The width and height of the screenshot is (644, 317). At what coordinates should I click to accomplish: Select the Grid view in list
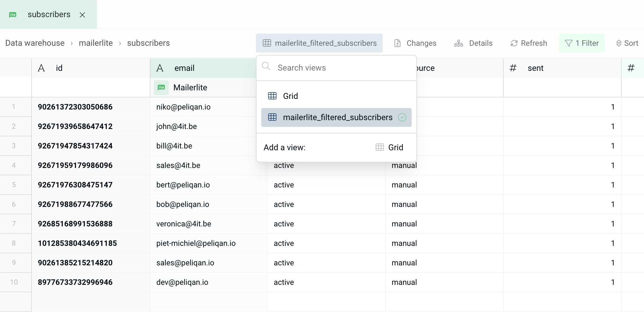pyautogui.click(x=336, y=96)
